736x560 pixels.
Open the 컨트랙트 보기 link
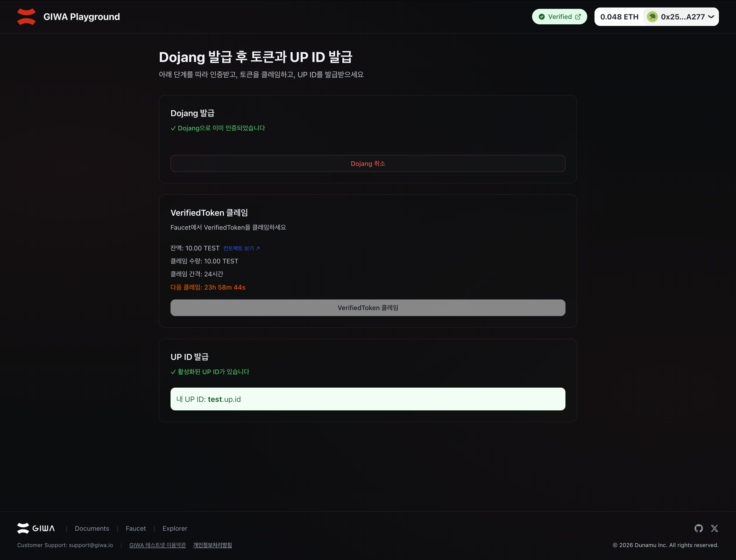point(239,248)
